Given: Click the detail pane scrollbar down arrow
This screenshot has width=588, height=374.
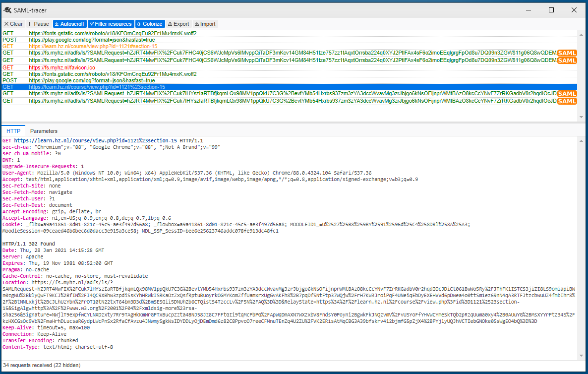Looking at the screenshot, I should [581, 355].
